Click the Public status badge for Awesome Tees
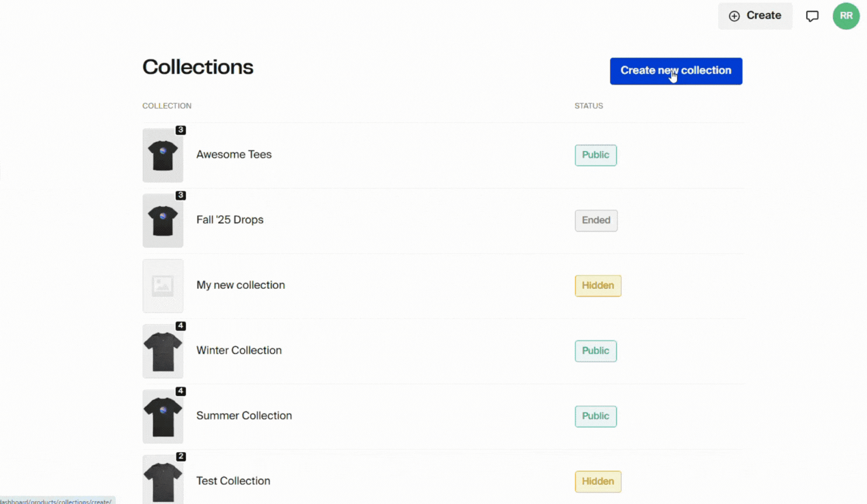Viewport: 867px width, 504px height. 596,155
